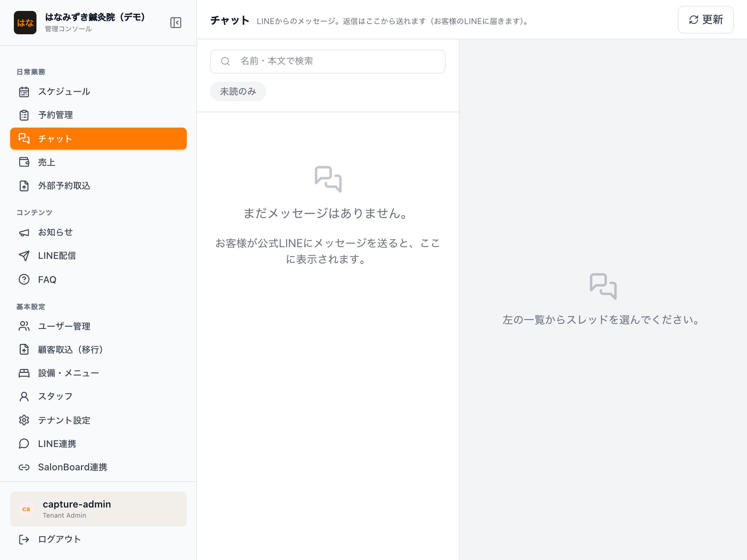
Task: Click the LINE連携 chat bubble icon
Action: 24,444
